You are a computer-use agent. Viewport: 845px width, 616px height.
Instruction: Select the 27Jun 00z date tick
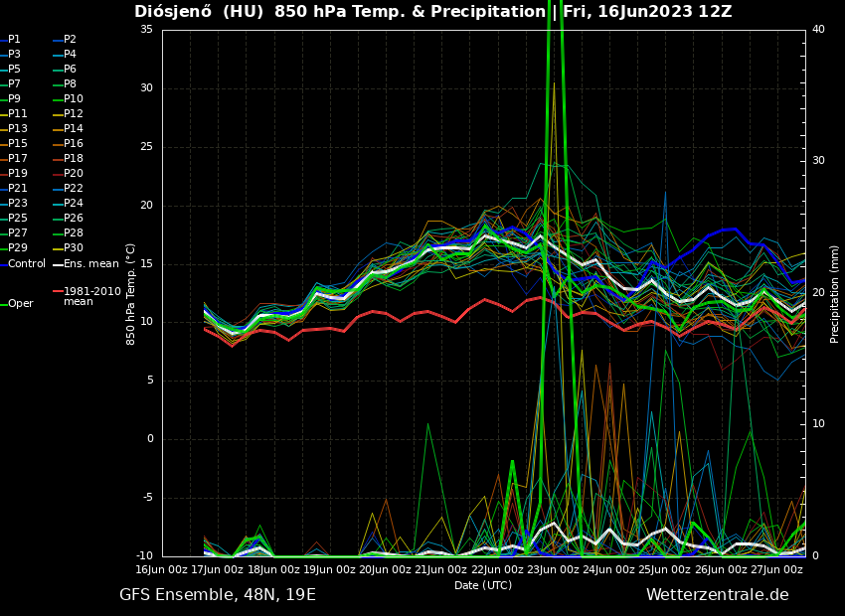click(776, 569)
